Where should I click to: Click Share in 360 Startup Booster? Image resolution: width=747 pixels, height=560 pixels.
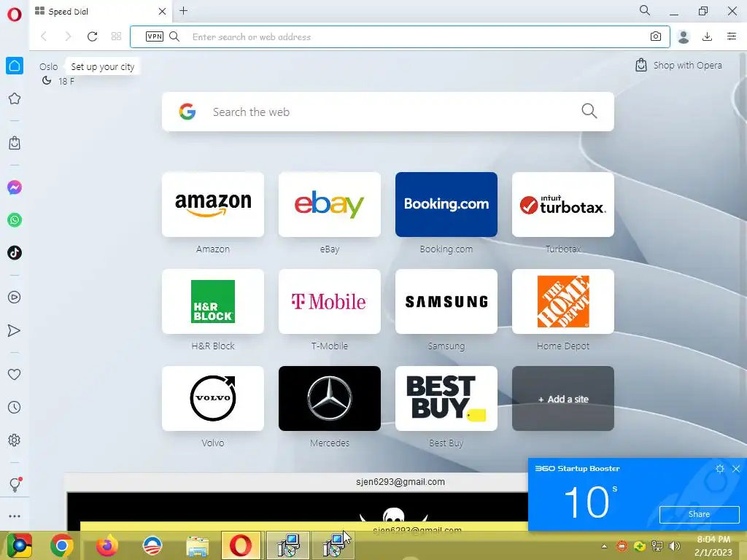point(699,514)
